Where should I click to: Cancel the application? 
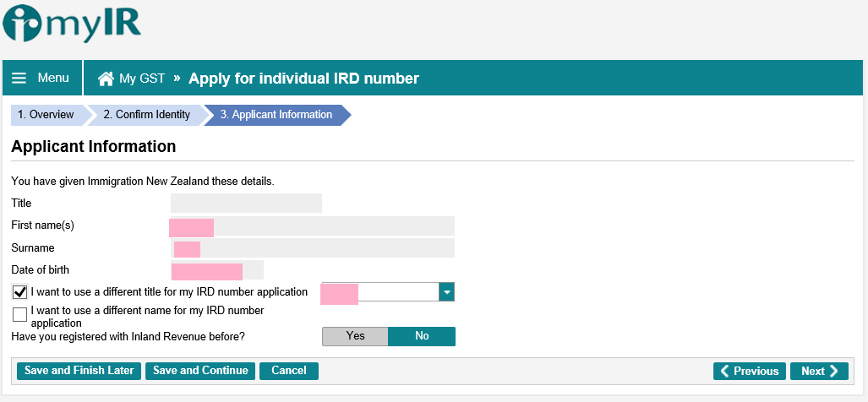[288, 371]
